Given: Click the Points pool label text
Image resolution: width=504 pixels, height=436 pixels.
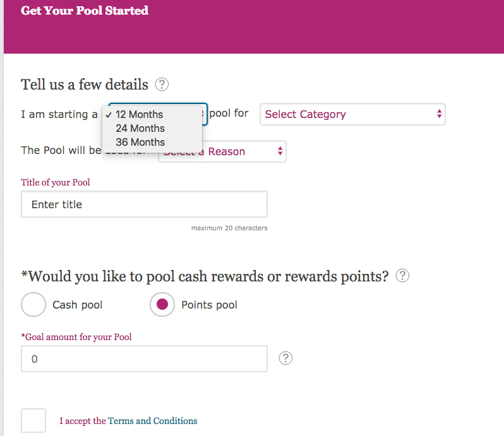Looking at the screenshot, I should click(209, 305).
